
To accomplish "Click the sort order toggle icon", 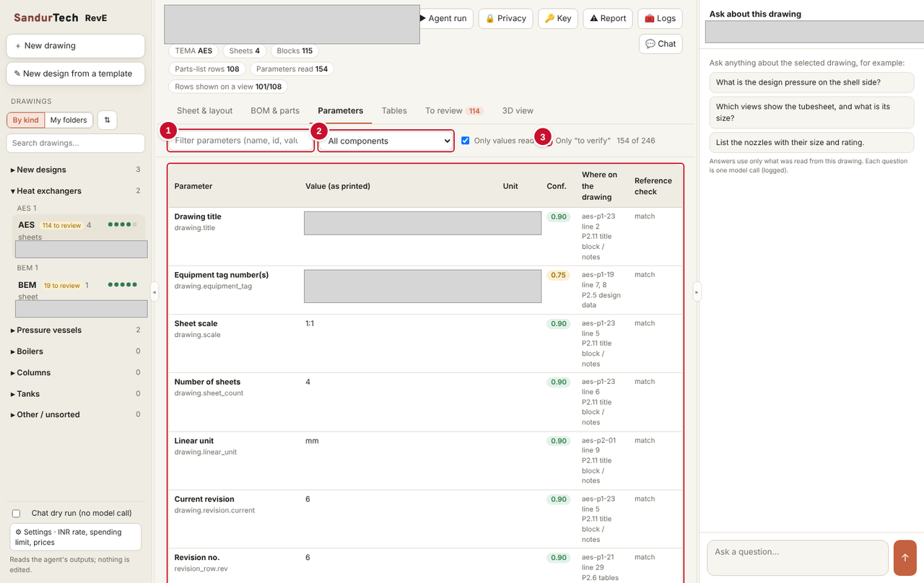I will [107, 120].
